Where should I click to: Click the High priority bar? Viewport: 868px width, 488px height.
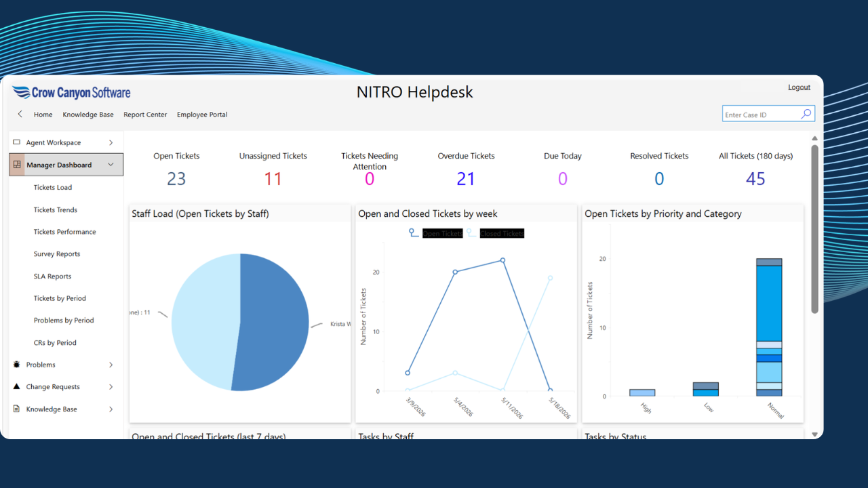pos(642,392)
